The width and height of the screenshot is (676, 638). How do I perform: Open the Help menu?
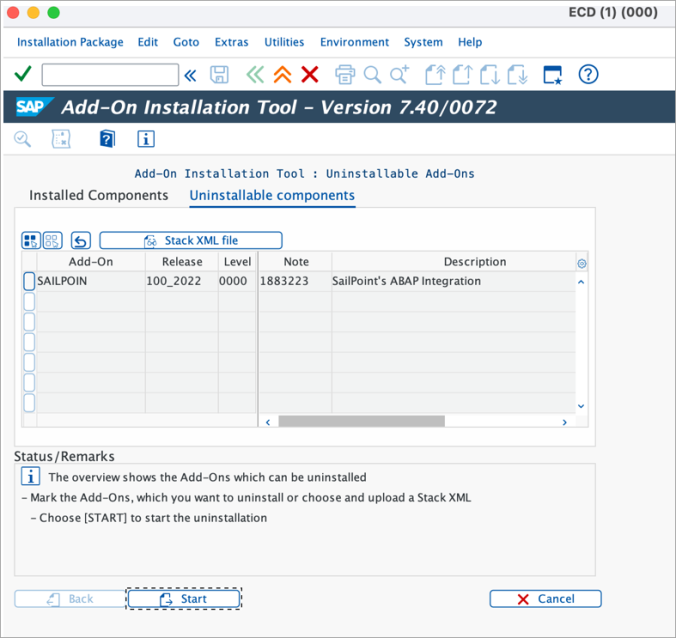click(470, 42)
